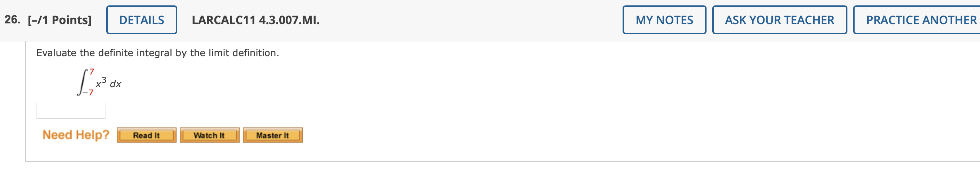Screen dimensions: 980x193
Task: Click the red upper limit 7
Action: 92,72
